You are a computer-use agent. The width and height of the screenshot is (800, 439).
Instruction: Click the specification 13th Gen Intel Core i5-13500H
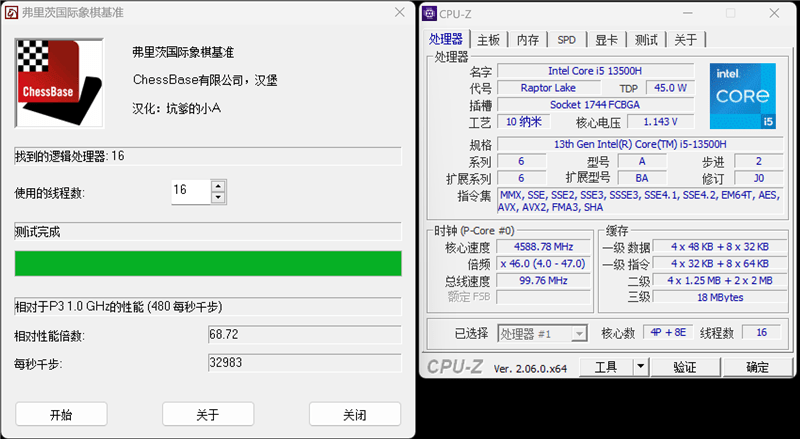coord(640,144)
